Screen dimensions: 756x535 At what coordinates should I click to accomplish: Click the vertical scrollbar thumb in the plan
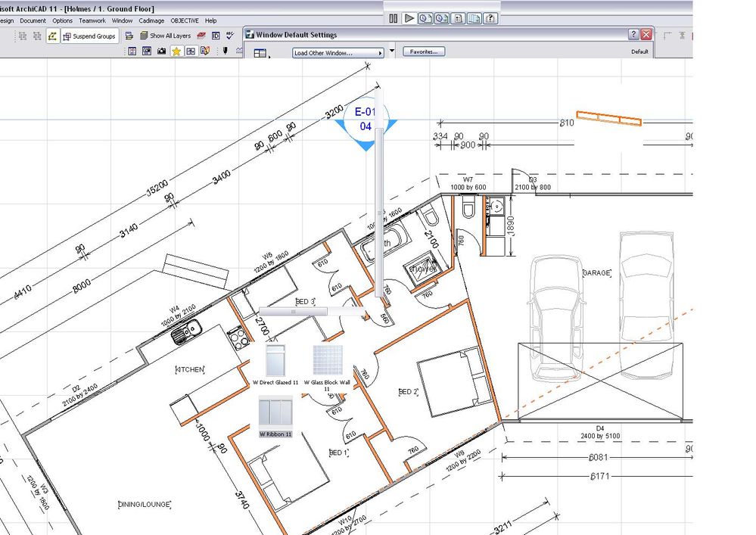[x=379, y=213]
